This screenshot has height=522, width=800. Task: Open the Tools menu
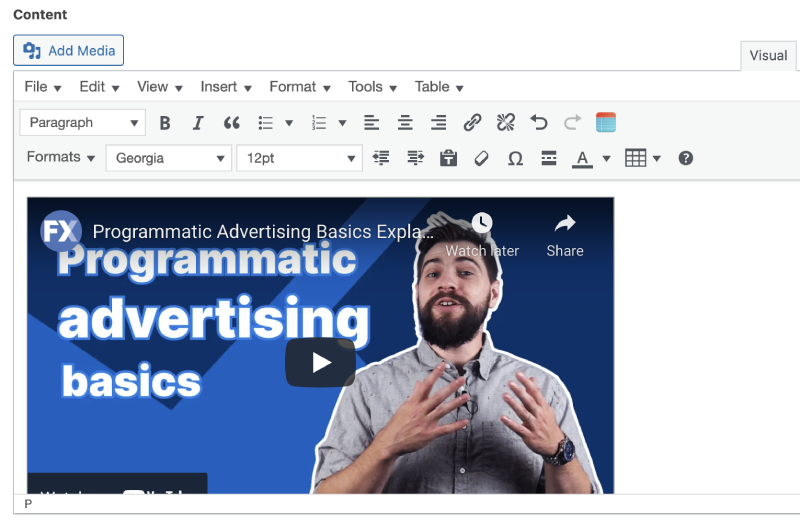pos(372,87)
